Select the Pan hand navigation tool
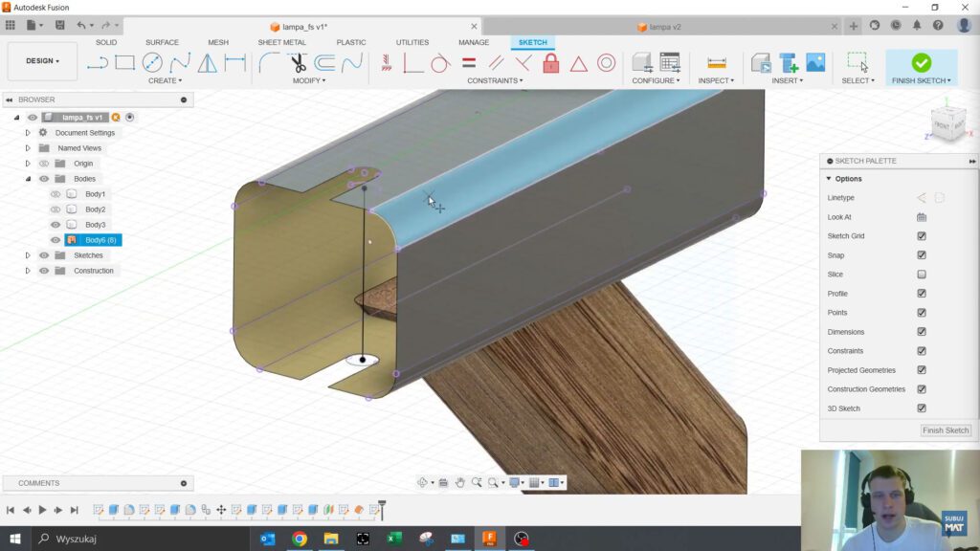 click(x=459, y=483)
